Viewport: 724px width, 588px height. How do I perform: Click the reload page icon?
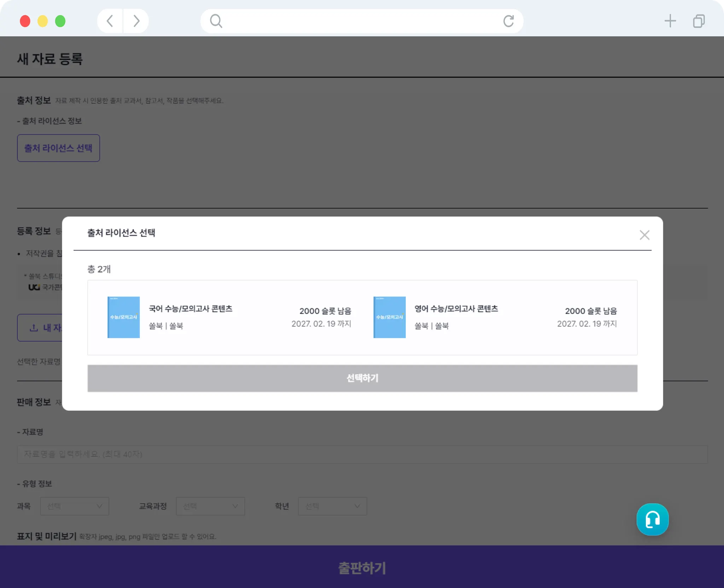tap(508, 21)
